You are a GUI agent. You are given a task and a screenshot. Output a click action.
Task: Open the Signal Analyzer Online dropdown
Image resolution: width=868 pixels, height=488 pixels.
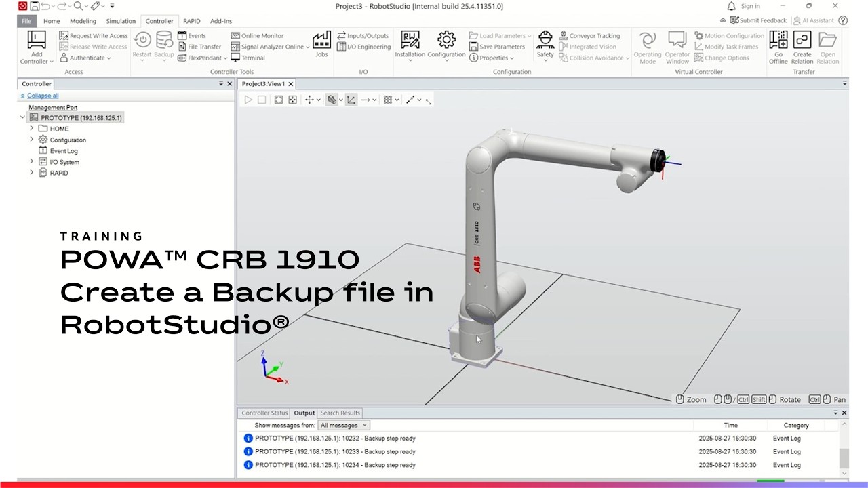(271, 47)
